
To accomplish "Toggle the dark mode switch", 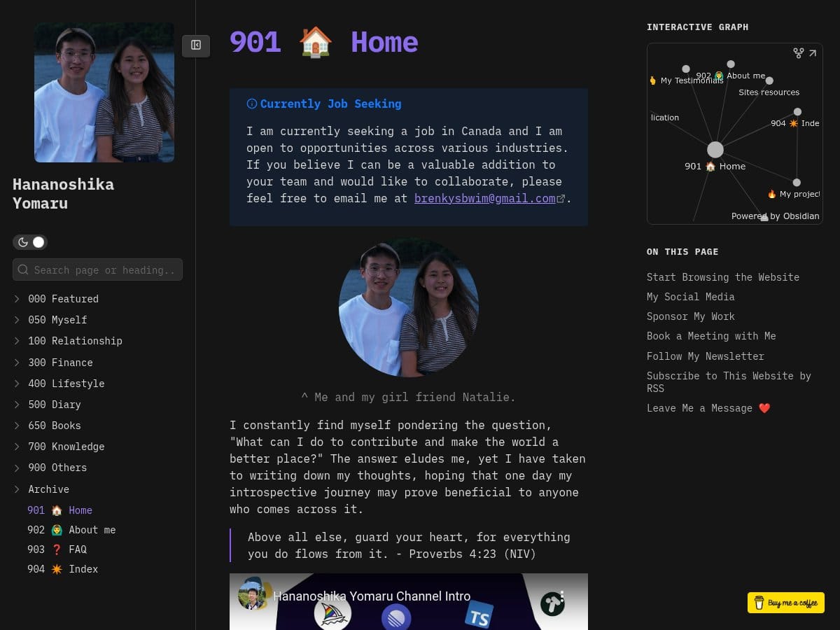I will point(30,242).
